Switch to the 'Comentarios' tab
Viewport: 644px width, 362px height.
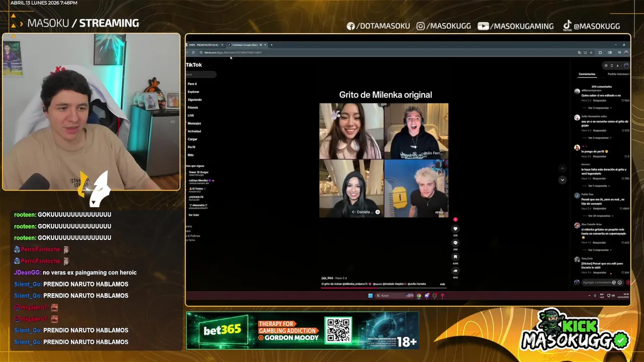tap(587, 74)
